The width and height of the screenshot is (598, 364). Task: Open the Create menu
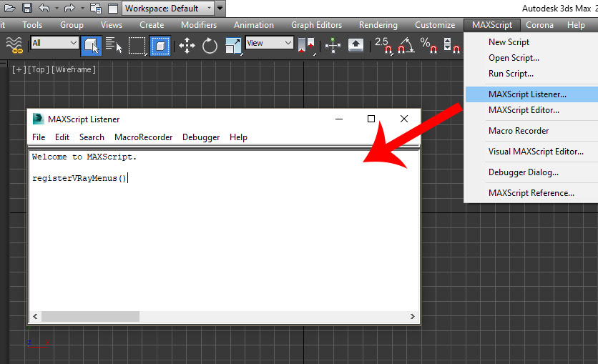152,25
